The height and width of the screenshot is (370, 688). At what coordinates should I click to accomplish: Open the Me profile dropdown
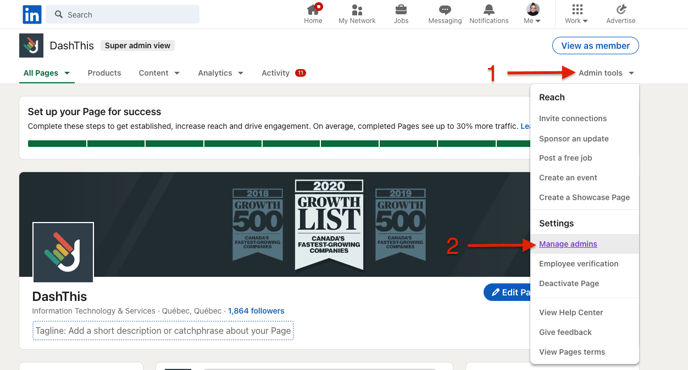tap(532, 14)
